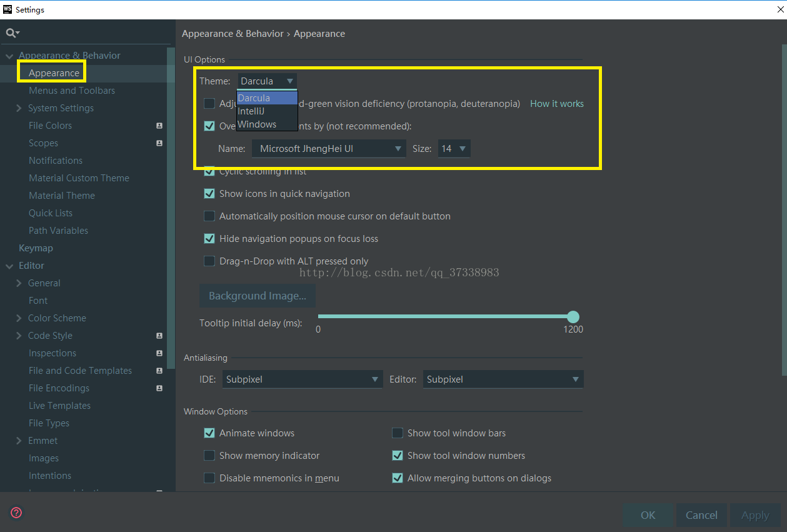Screen dimensions: 787x532
Task: Open the How it works link
Action: pyautogui.click(x=557, y=104)
